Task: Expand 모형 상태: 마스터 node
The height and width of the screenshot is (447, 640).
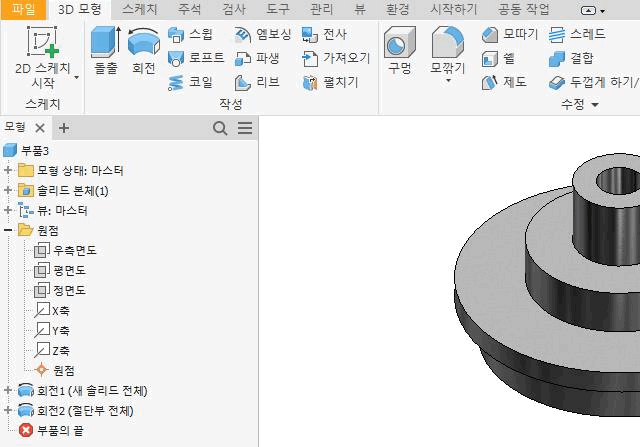Action: click(x=8, y=170)
